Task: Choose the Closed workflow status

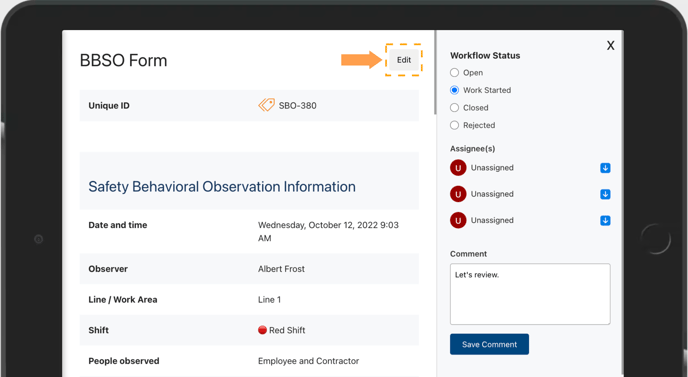Action: click(455, 108)
